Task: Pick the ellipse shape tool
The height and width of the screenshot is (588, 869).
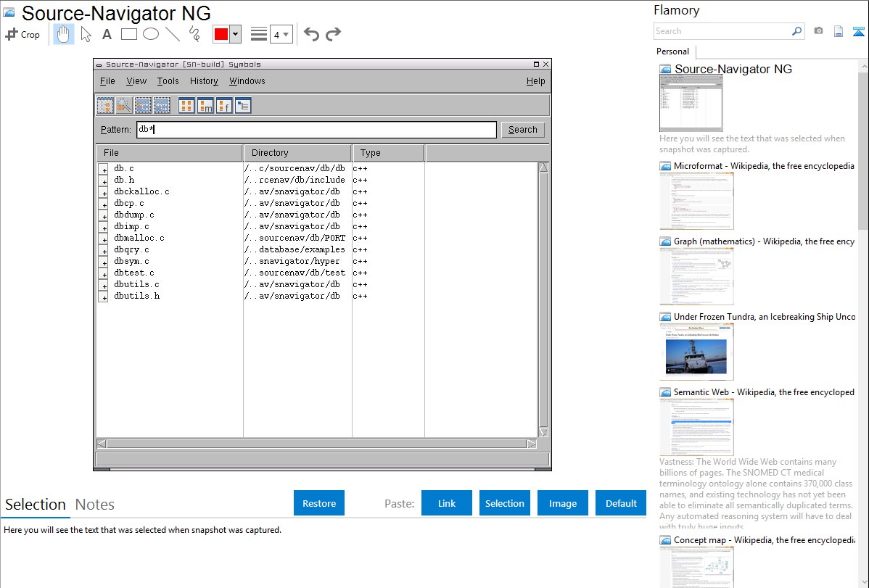Action: pos(150,34)
